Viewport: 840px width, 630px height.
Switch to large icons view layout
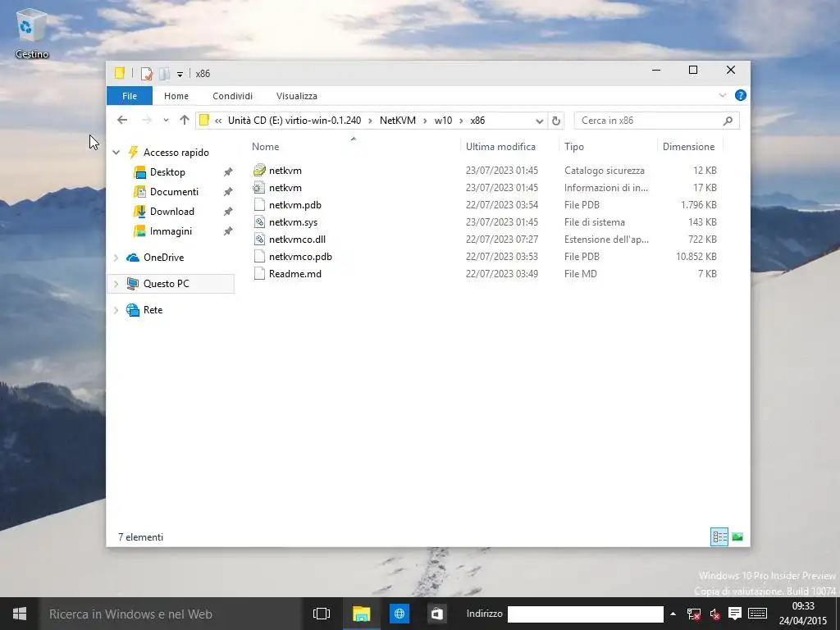coord(737,536)
